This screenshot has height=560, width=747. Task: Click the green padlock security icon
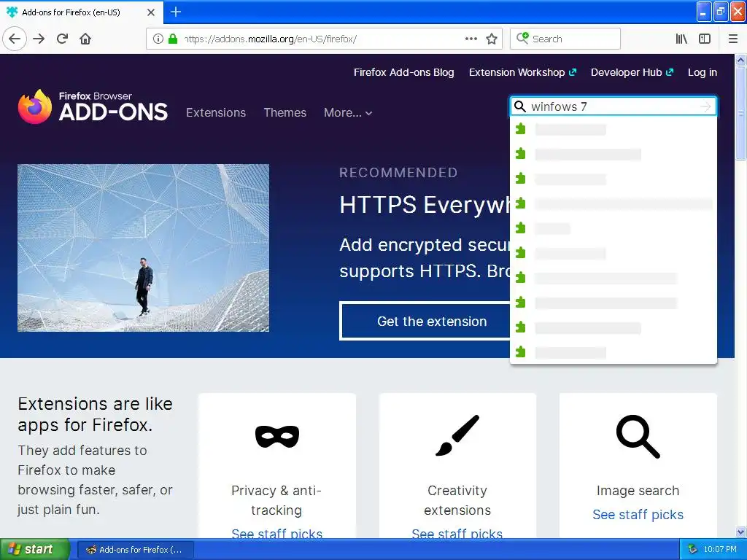173,39
